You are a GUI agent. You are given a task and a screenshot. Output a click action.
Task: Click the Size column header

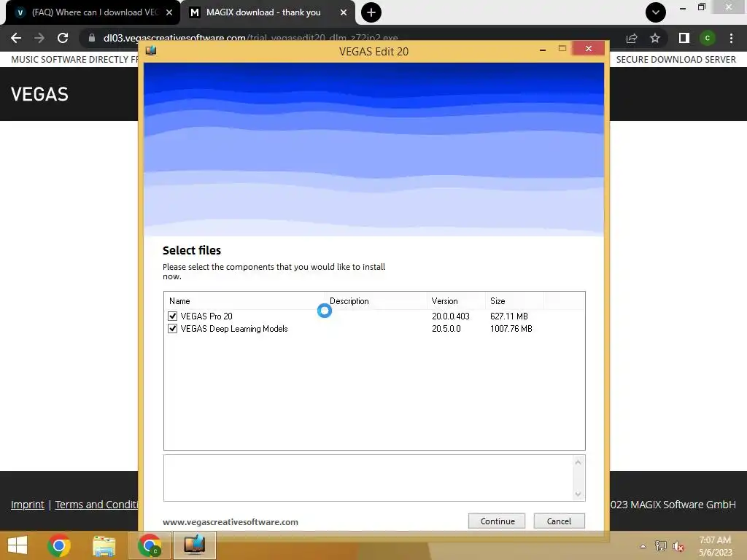point(514,301)
